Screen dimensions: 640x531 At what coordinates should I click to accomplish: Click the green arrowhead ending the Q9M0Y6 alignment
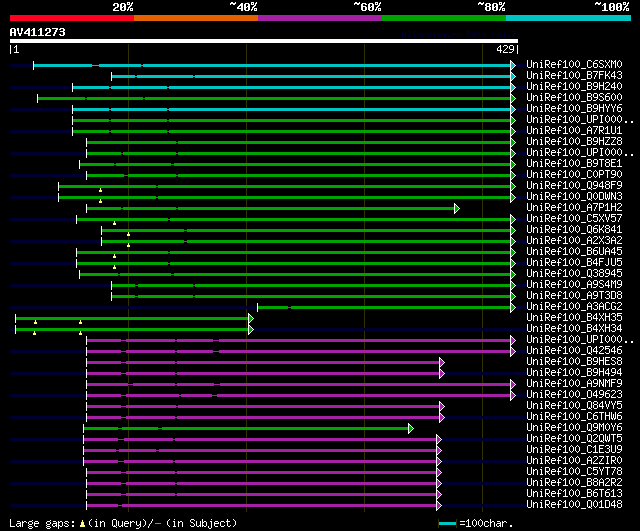[x=411, y=429]
